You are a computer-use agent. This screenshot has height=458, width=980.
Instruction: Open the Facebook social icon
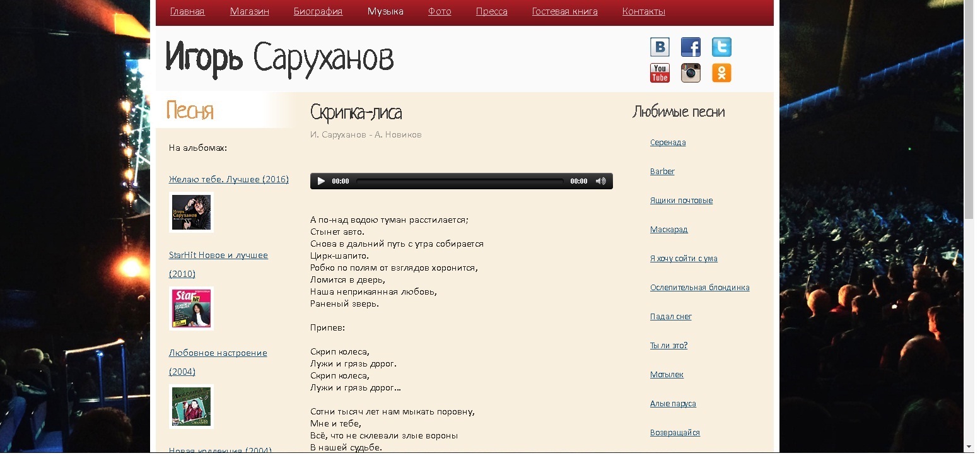(x=691, y=47)
